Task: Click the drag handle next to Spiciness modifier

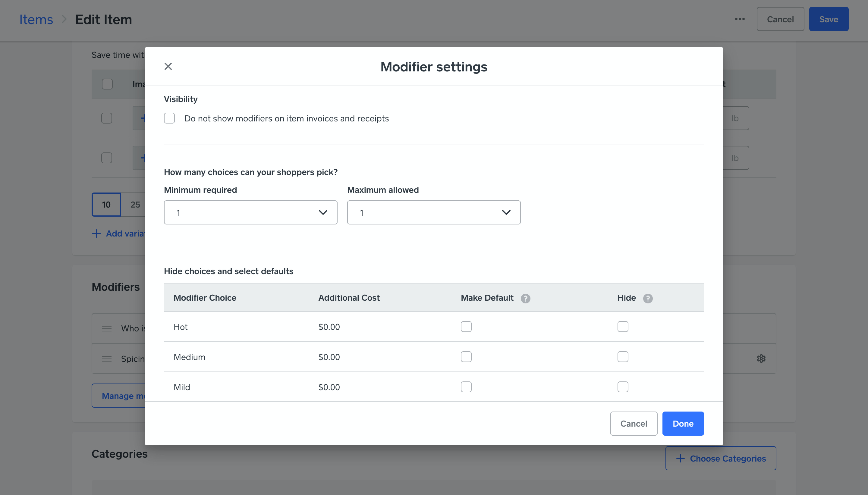Action: (x=106, y=359)
